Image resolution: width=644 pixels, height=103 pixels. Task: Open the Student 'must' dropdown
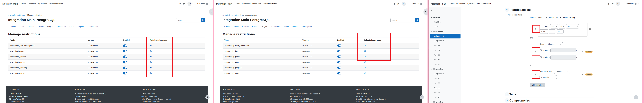click(542, 18)
